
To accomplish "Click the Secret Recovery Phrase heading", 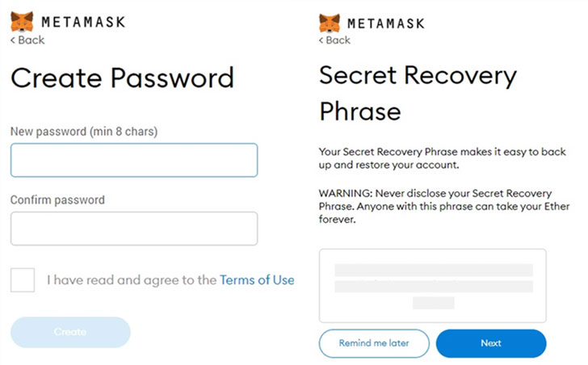I will (418, 93).
